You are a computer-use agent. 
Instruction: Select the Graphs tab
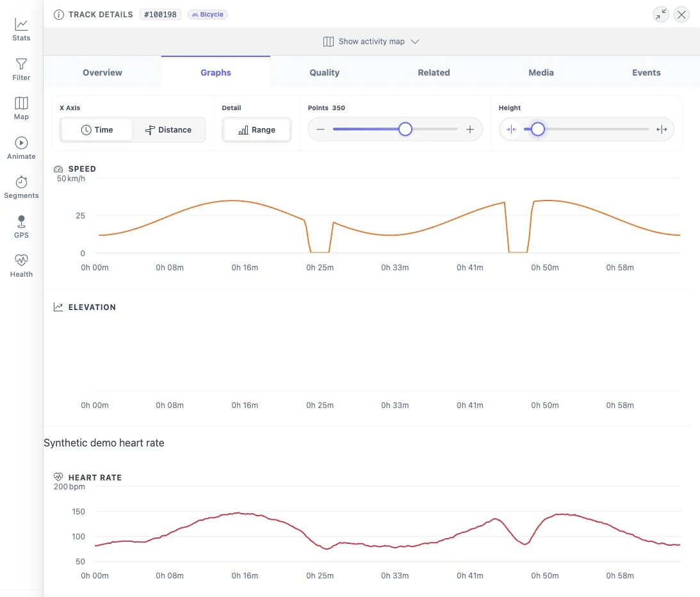pyautogui.click(x=216, y=72)
